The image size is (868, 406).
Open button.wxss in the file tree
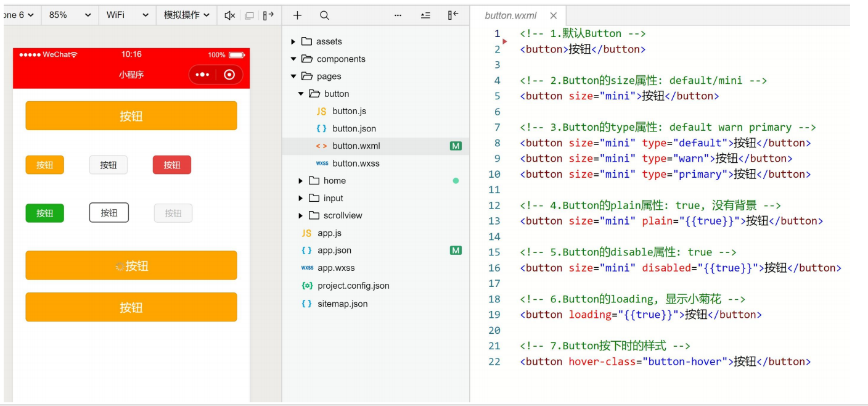point(356,164)
